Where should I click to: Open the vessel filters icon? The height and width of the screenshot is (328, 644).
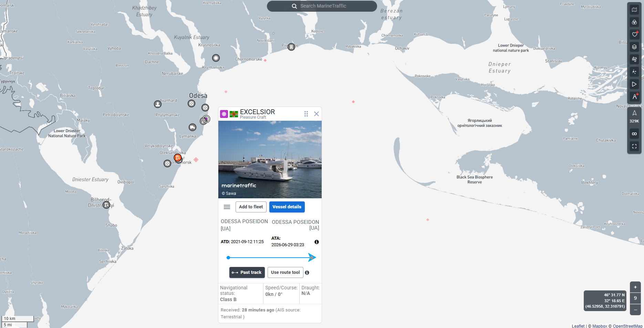[x=634, y=22]
